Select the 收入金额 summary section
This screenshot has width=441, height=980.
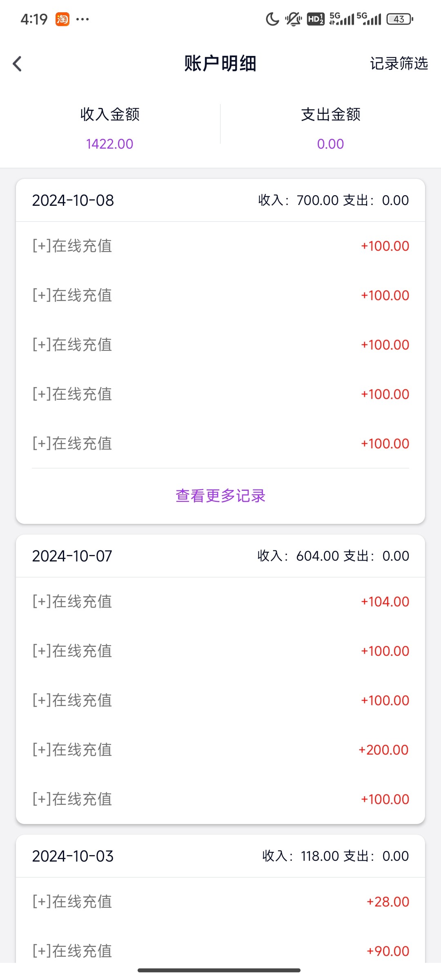[x=110, y=128]
